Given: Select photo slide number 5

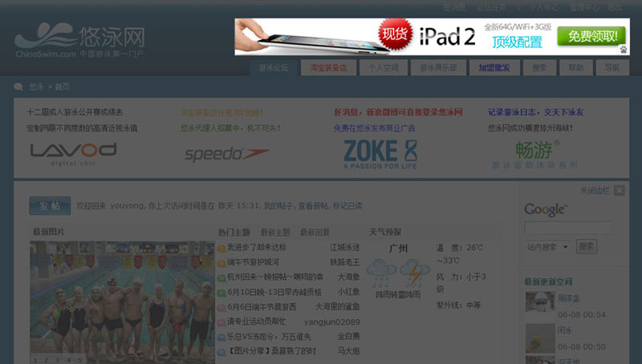Looking at the screenshot, I should (79, 360).
